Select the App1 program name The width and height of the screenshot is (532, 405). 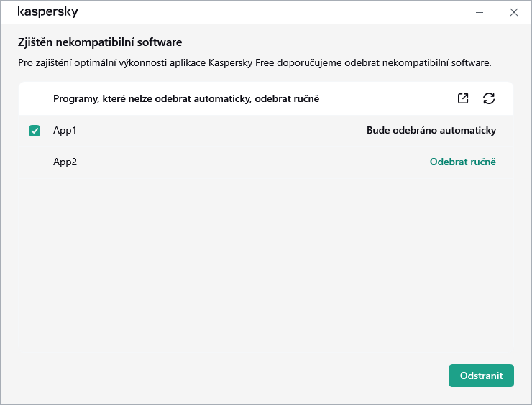(65, 131)
